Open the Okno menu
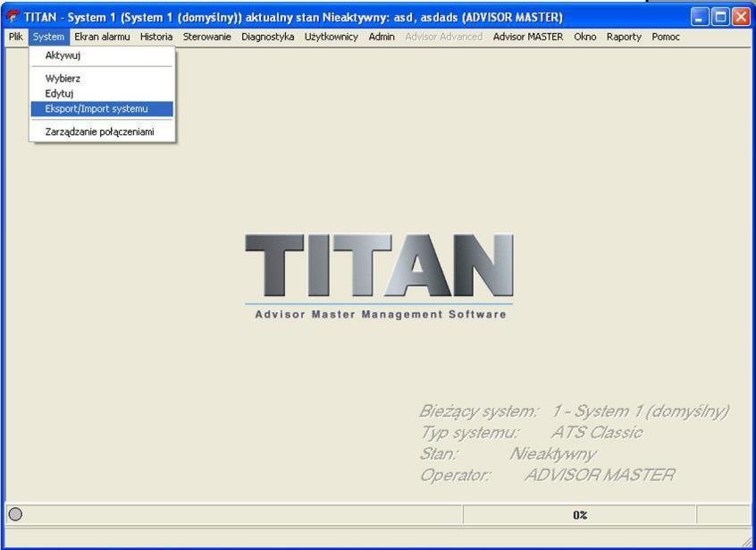This screenshot has width=756, height=550. pyautogui.click(x=584, y=37)
